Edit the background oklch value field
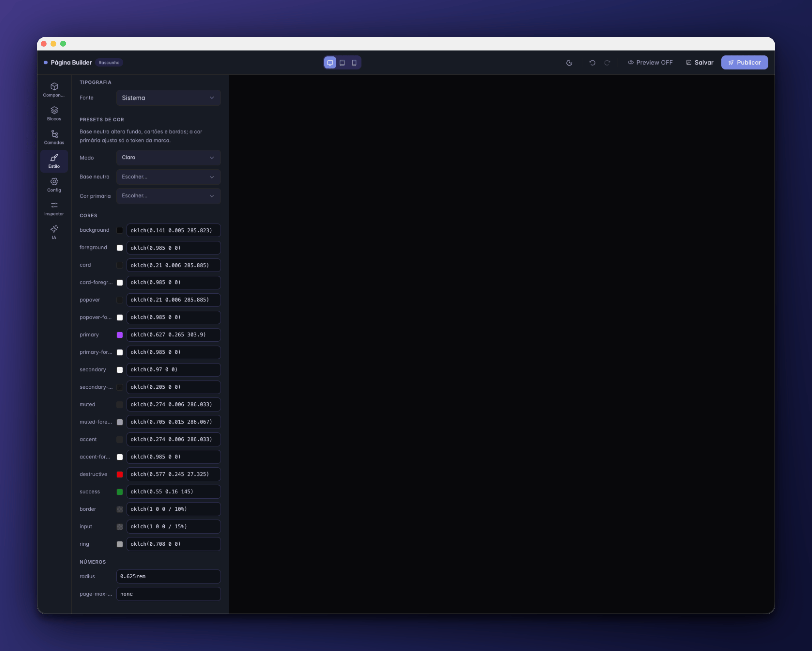Viewport: 812px width, 651px height. [x=174, y=230]
